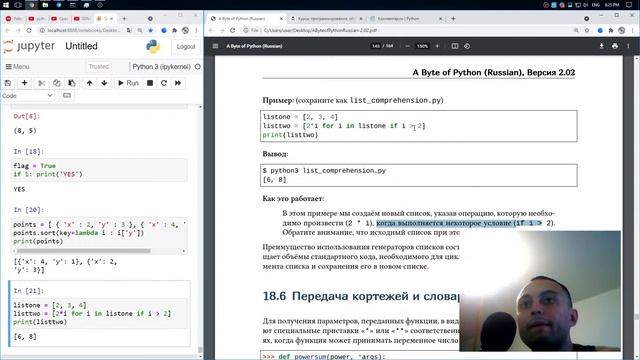This screenshot has width=640, height=360.
Task: Open the command palette keyboard icon
Action: coord(67,96)
